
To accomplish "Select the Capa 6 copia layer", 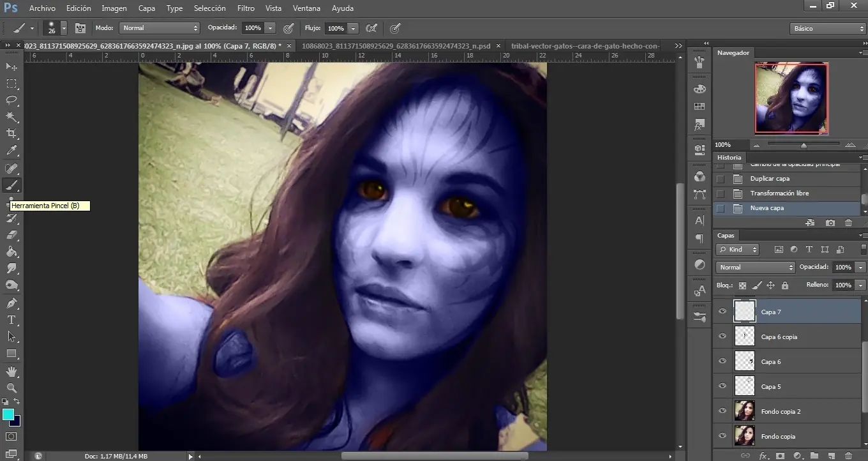I will point(788,336).
